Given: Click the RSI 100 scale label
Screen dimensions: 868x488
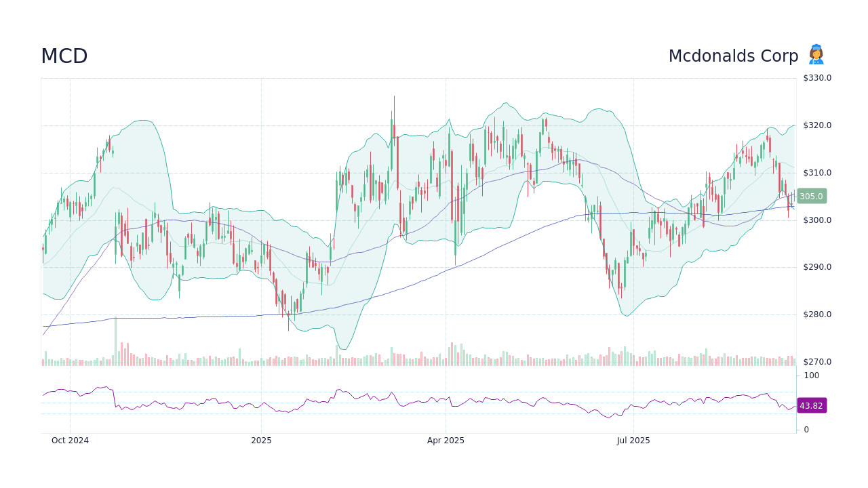Looking at the screenshot, I should point(812,375).
